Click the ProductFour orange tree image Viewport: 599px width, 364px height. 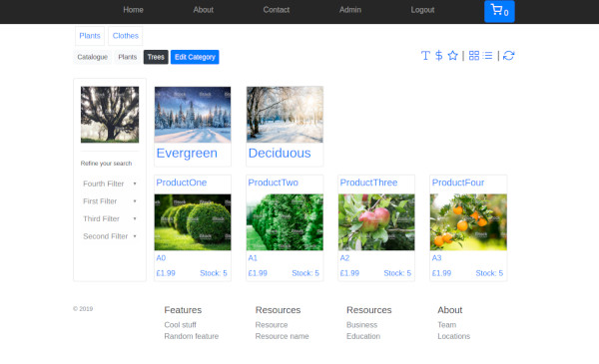click(x=468, y=222)
